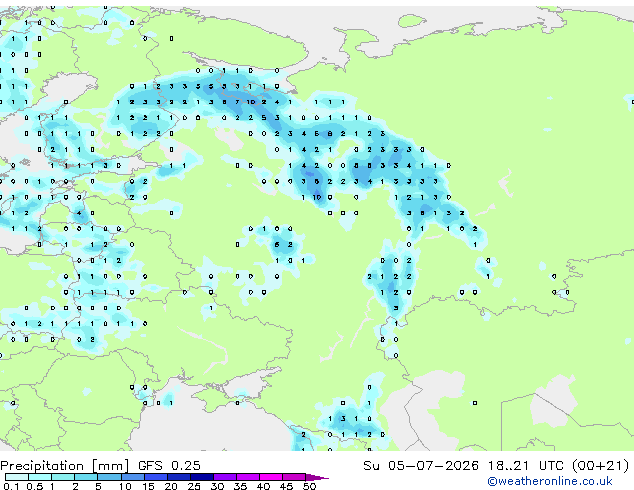The height and width of the screenshot is (490, 634).
Task: Click the '50' legend scale label
Action: pyautogui.click(x=309, y=486)
